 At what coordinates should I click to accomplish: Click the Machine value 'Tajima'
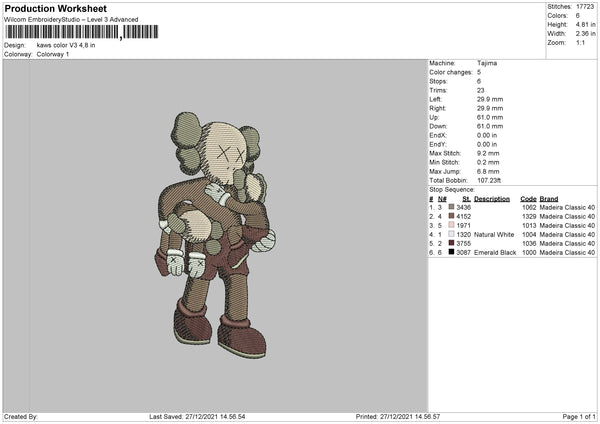(487, 63)
